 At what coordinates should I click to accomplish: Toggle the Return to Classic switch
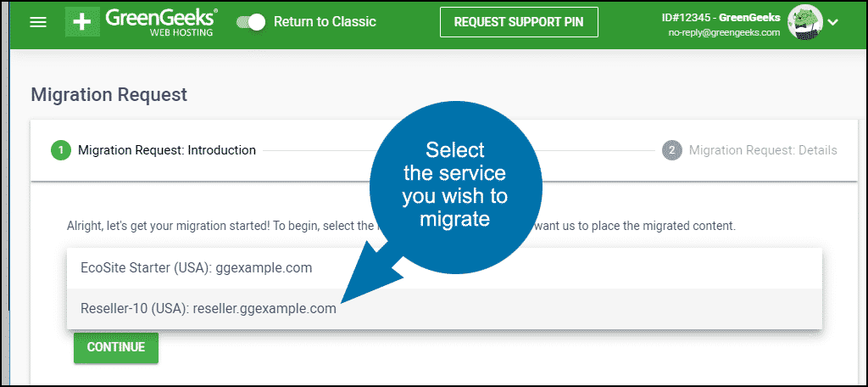pyautogui.click(x=251, y=22)
